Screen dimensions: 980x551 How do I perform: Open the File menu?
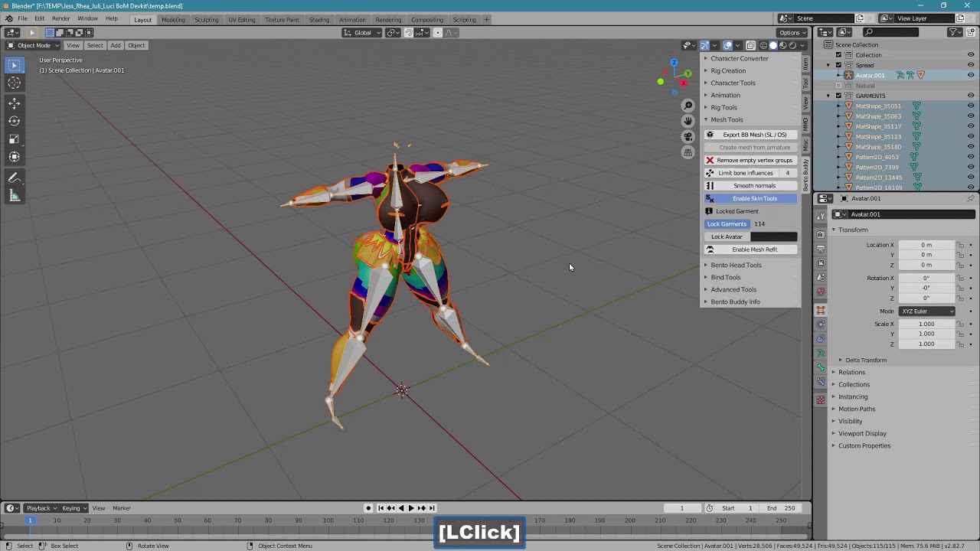coord(22,19)
